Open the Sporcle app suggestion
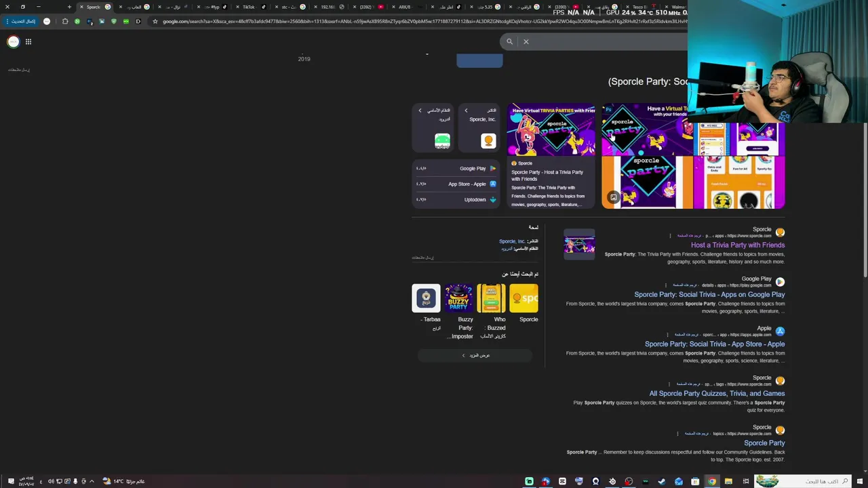The image size is (868, 488). [524, 304]
